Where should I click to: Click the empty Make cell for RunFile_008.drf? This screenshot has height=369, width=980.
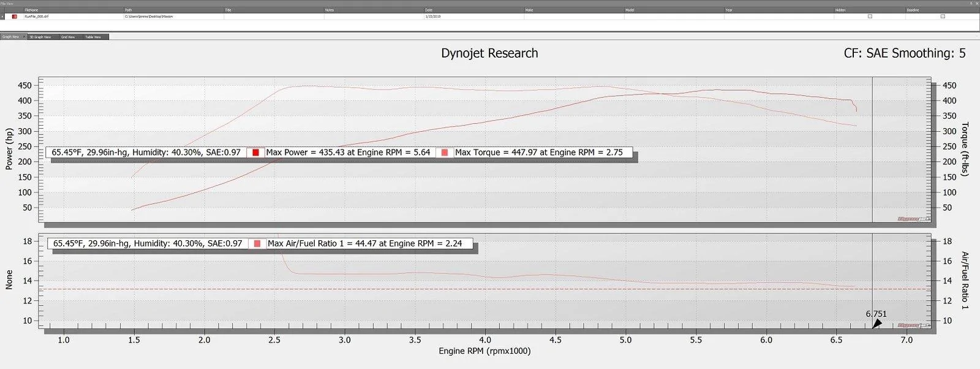click(575, 17)
